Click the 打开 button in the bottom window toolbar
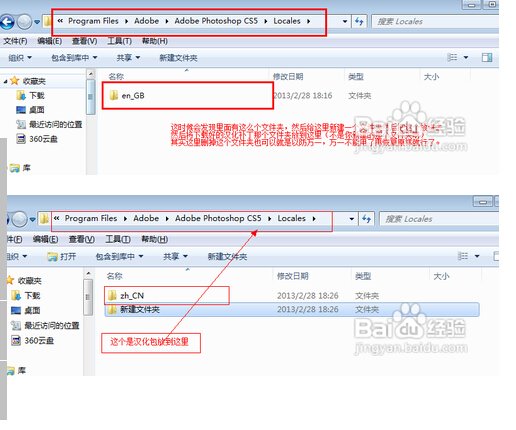 point(62,256)
